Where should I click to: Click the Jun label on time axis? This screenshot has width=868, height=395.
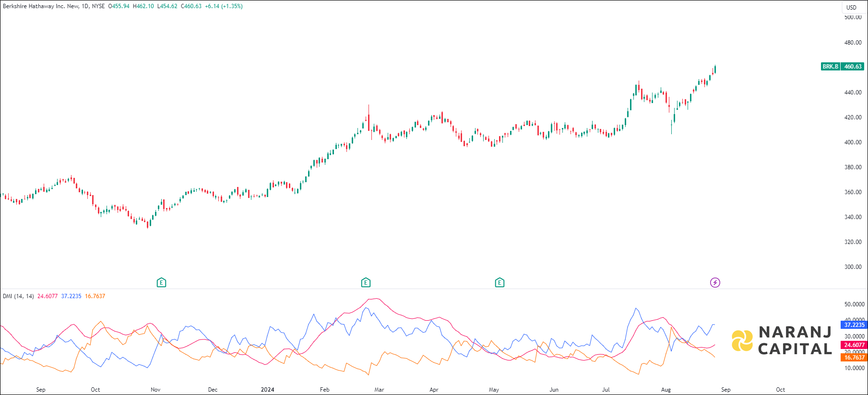pyautogui.click(x=554, y=390)
